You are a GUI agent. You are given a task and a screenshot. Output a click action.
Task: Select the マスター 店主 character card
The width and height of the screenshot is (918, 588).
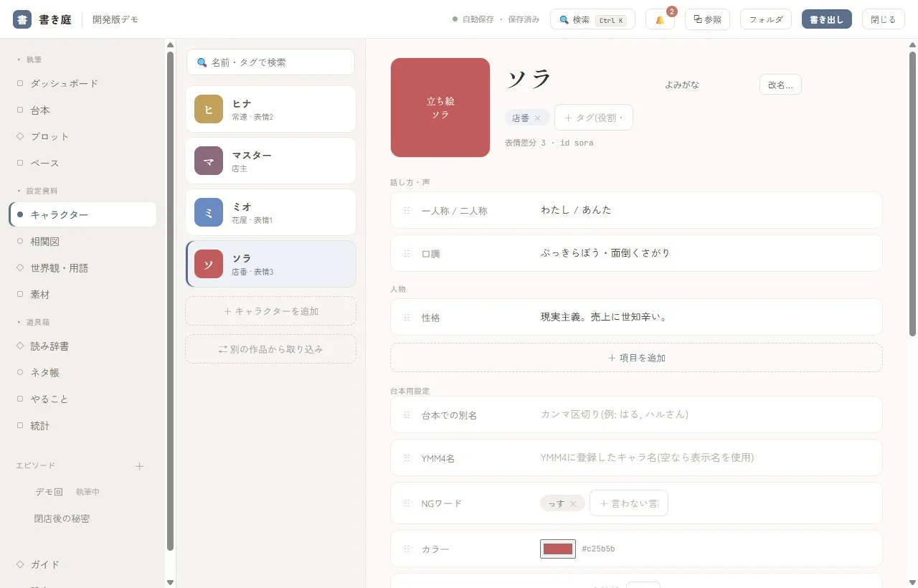[x=270, y=161]
